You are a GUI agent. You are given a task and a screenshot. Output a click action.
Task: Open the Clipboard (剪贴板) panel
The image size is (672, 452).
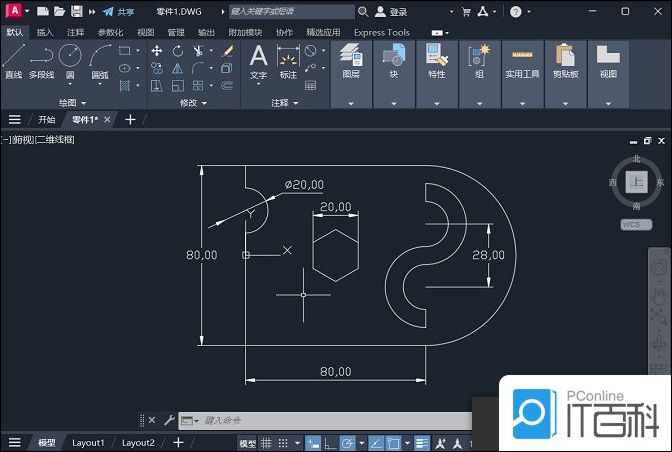tap(565, 61)
